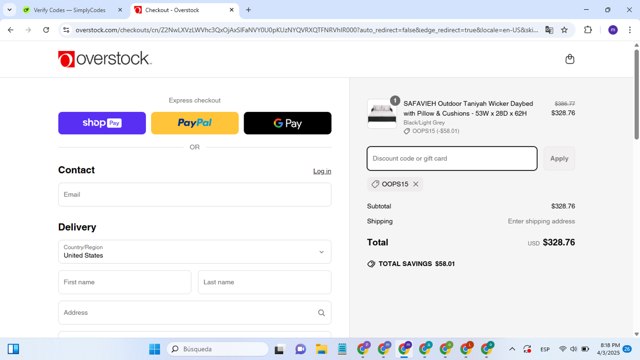Click the address search magnifier icon
Image resolution: width=640 pixels, height=360 pixels.
pos(321,313)
